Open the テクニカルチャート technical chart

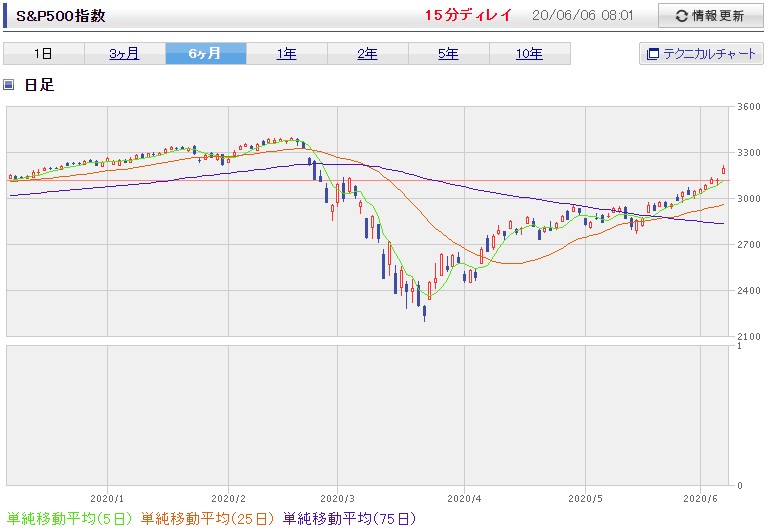point(701,53)
